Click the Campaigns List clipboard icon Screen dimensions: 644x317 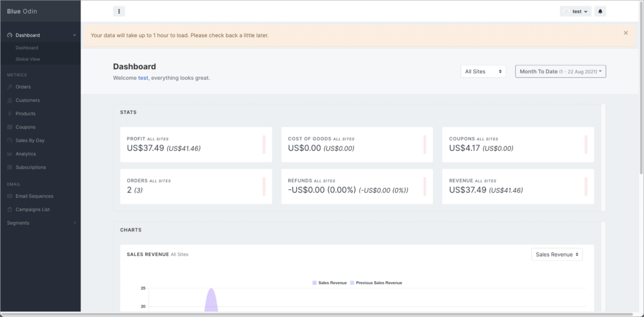point(10,209)
